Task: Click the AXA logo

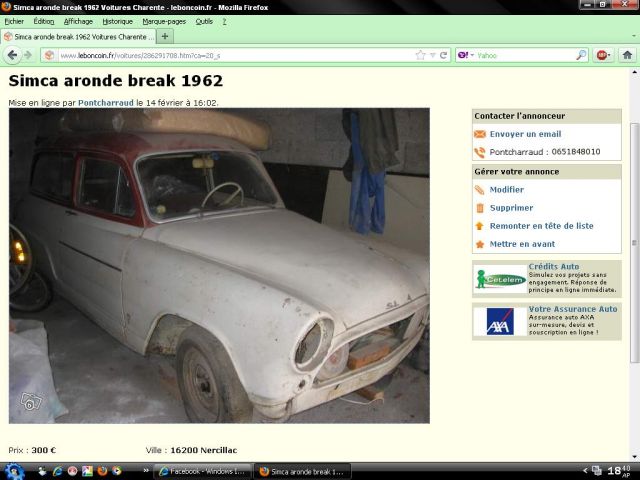Action: (500, 322)
